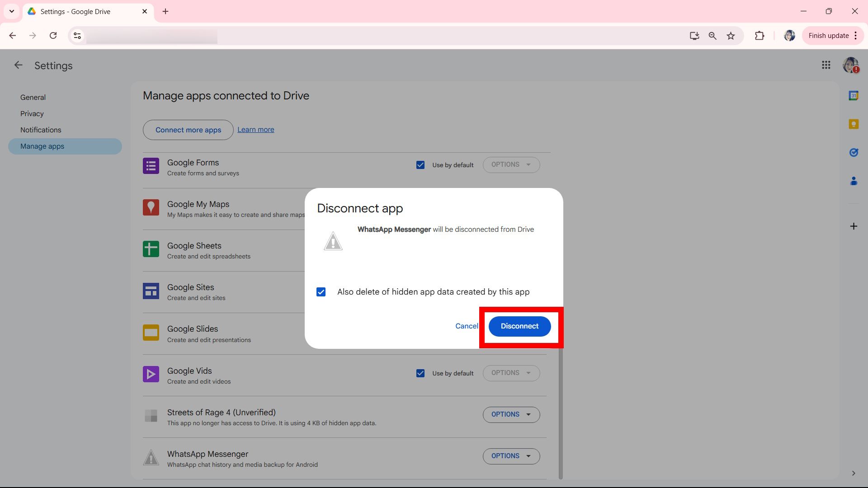This screenshot has width=868, height=488.
Task: Open Google Calendar from the side panel
Action: [x=854, y=95]
